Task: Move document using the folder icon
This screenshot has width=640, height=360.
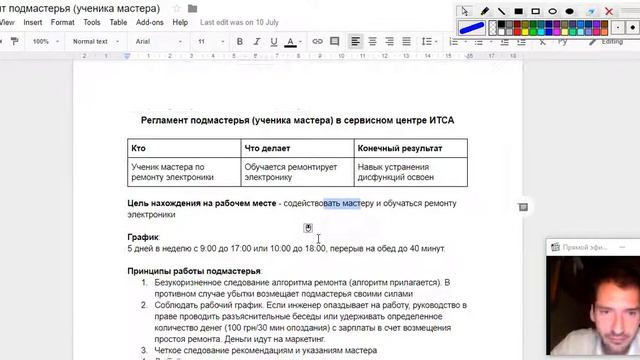Action: point(193,8)
